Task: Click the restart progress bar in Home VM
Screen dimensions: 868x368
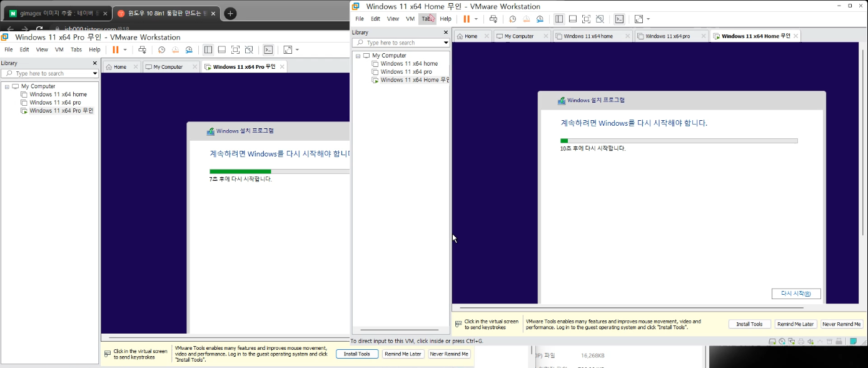Action: tap(679, 141)
